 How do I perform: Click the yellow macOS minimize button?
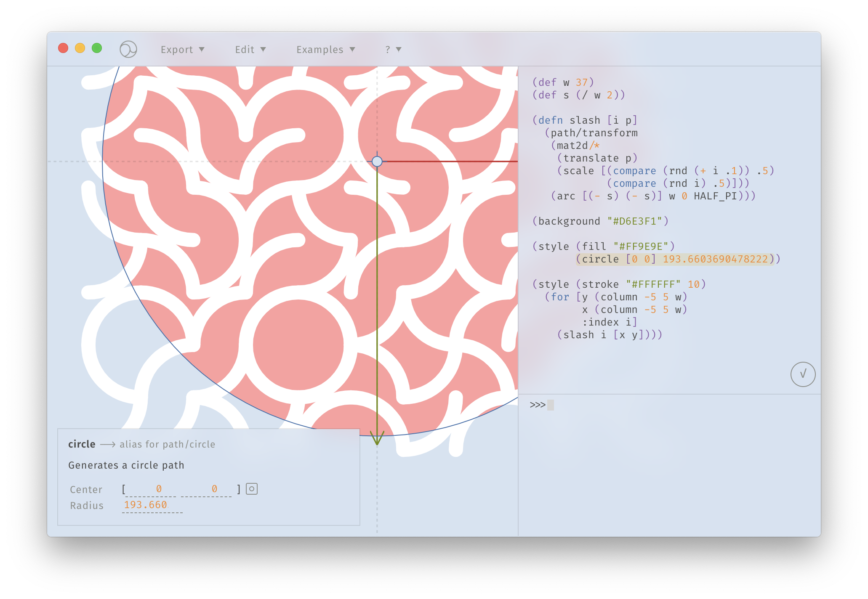[x=80, y=48]
